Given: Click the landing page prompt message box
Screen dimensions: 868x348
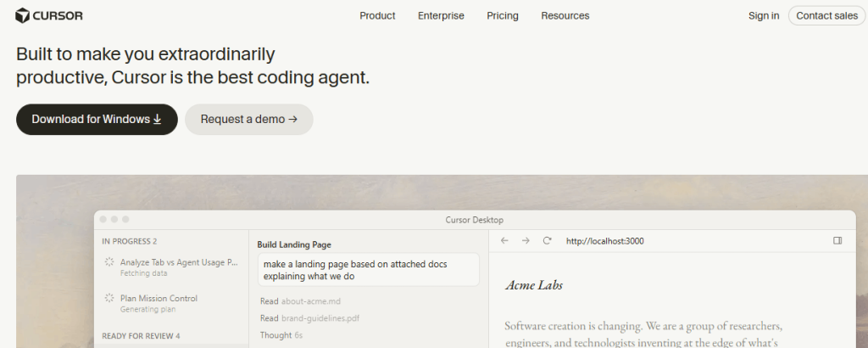Looking at the screenshot, I should click(368, 270).
